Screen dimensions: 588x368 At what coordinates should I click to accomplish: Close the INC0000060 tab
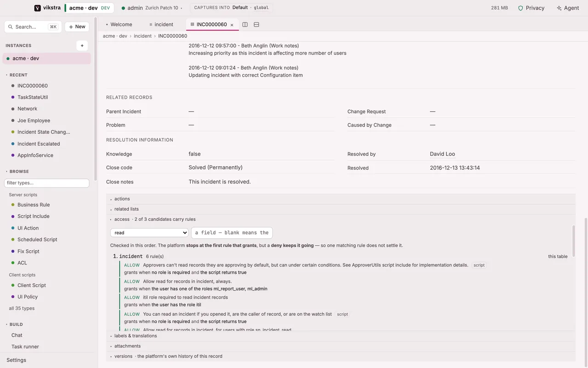(x=232, y=25)
